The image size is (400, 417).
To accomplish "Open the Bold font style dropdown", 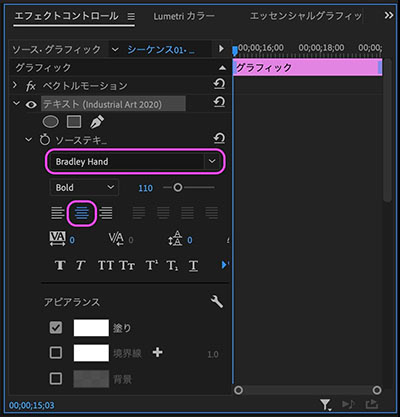I will [84, 187].
